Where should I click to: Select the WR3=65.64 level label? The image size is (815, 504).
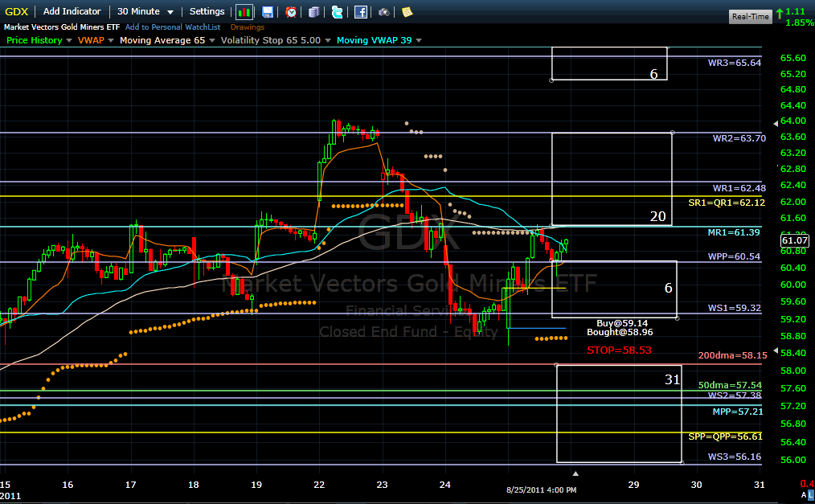pos(734,63)
